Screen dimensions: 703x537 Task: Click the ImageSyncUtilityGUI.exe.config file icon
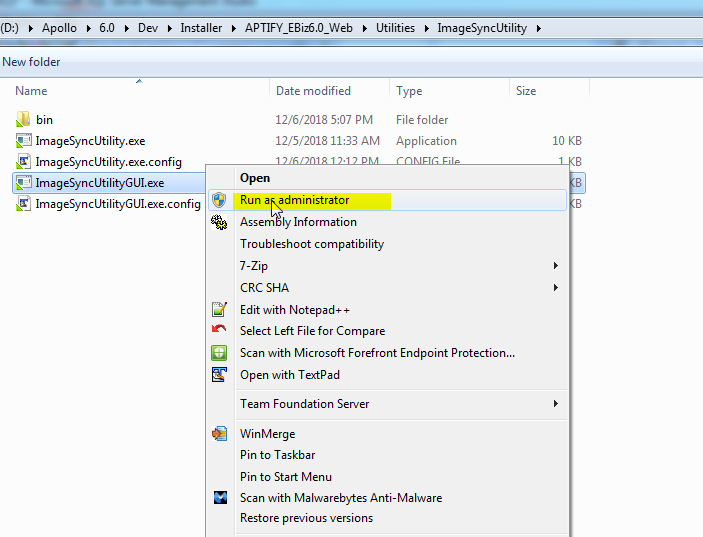(x=24, y=204)
